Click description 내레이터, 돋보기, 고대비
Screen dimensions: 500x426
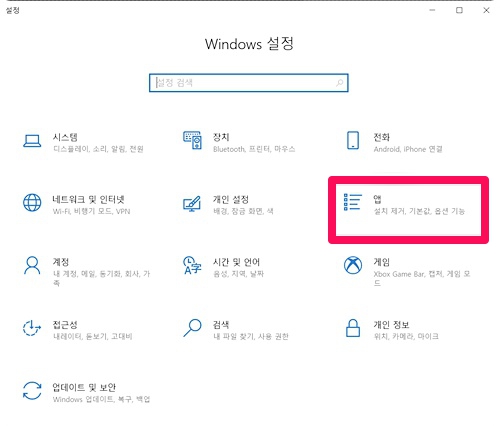coord(93,336)
